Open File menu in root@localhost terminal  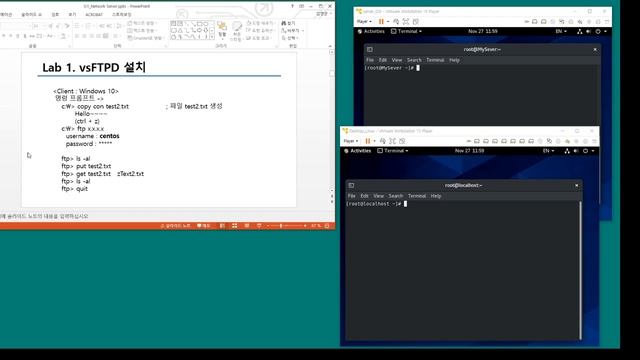(351, 196)
